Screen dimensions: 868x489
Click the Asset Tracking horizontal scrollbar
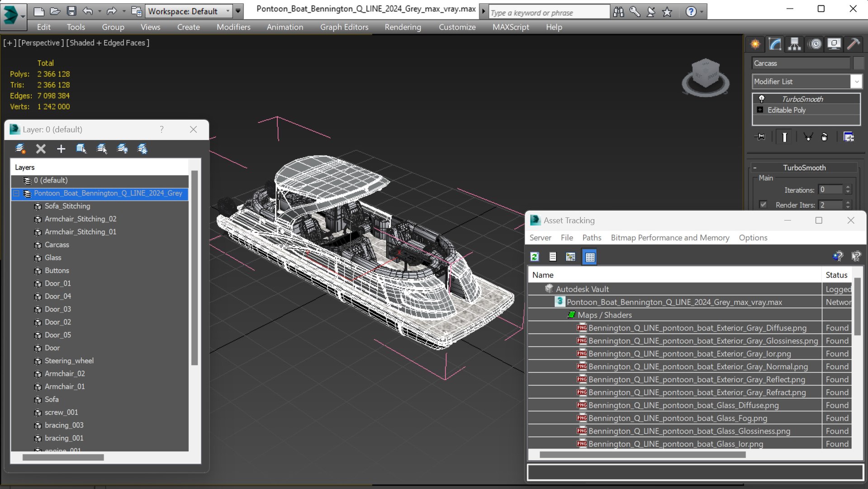642,455
